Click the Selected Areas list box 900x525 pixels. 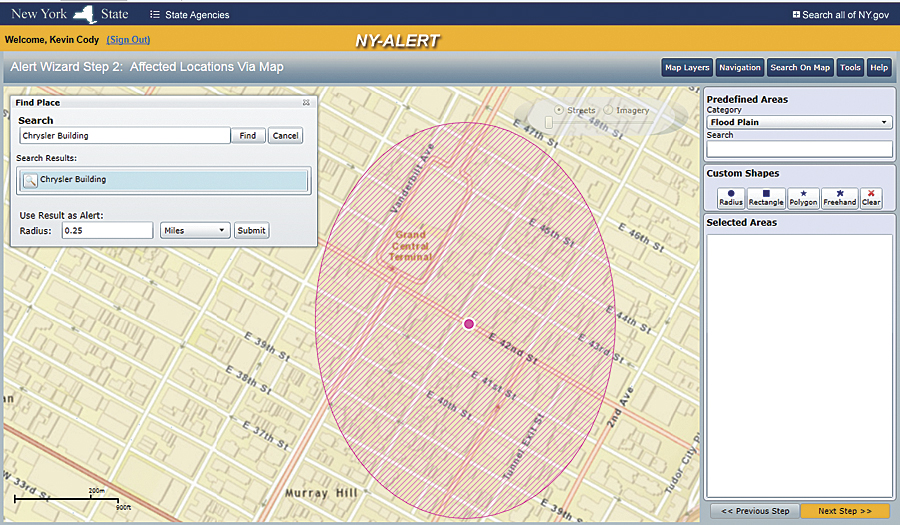799,365
